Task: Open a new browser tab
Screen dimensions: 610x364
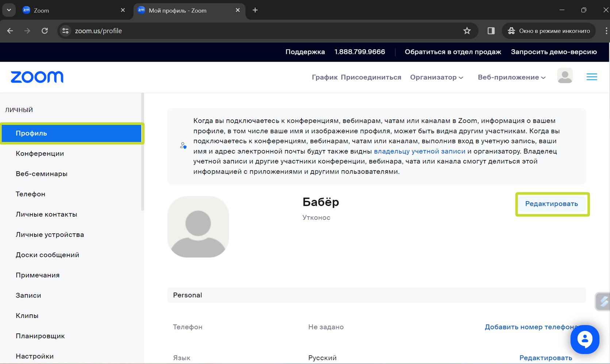Action: [x=255, y=10]
